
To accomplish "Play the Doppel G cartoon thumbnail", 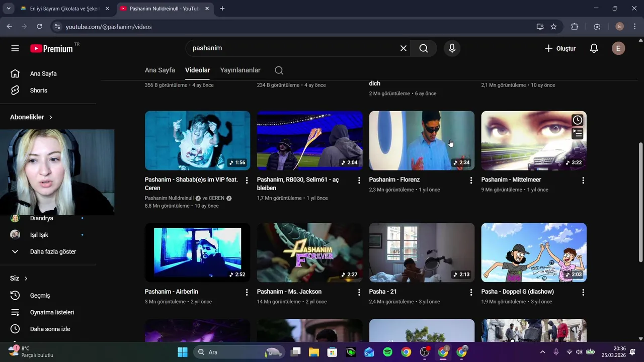I will click(534, 253).
